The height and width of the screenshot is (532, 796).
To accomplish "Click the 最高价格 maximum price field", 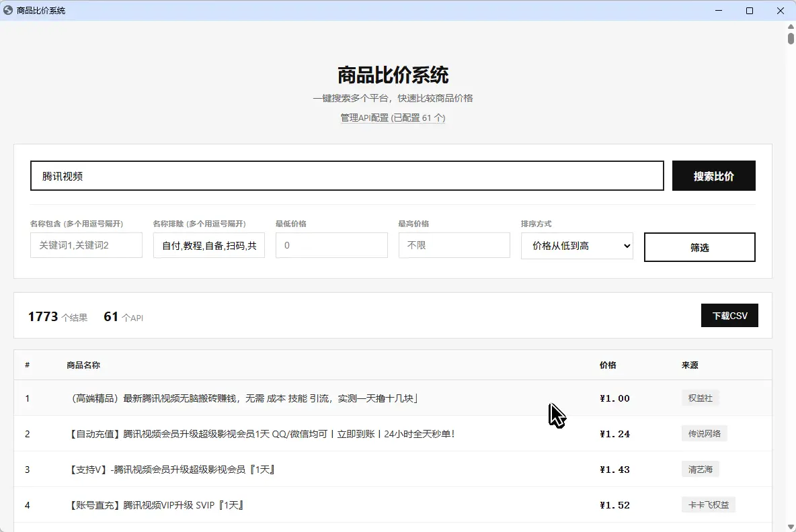I will 454,245.
